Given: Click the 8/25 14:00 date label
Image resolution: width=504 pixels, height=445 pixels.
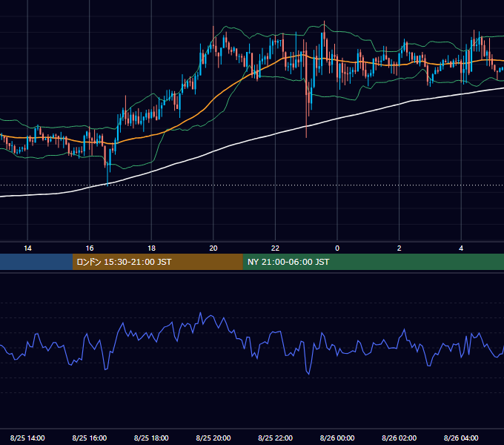Looking at the screenshot, I should coord(27,438).
